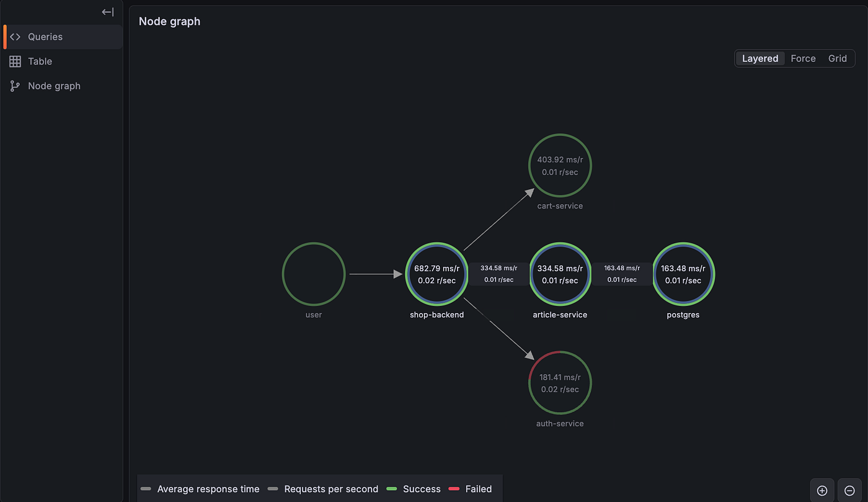Select the postgres node circle
Viewport: 868px width, 502px height.
(x=683, y=274)
